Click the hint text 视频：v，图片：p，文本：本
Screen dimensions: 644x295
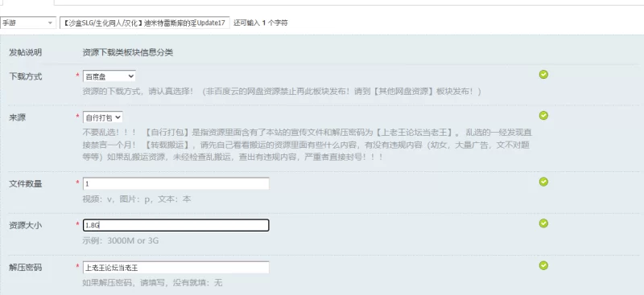point(137,199)
